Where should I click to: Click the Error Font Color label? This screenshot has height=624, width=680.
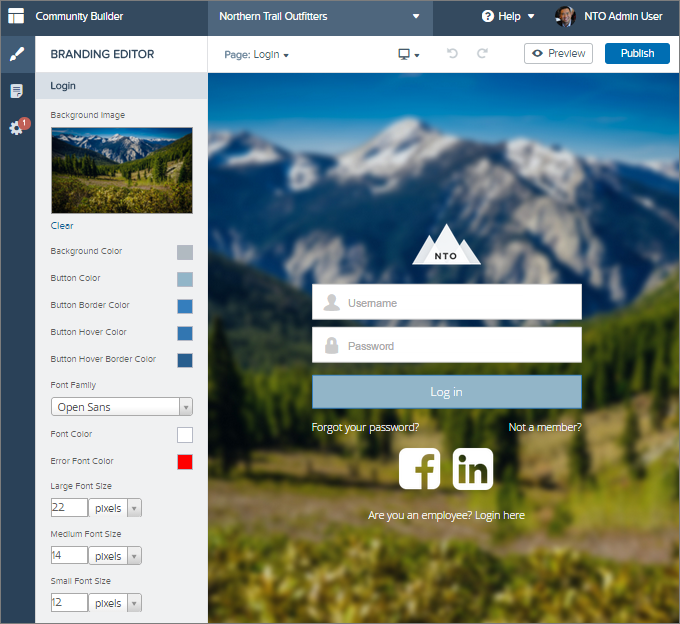(82, 461)
